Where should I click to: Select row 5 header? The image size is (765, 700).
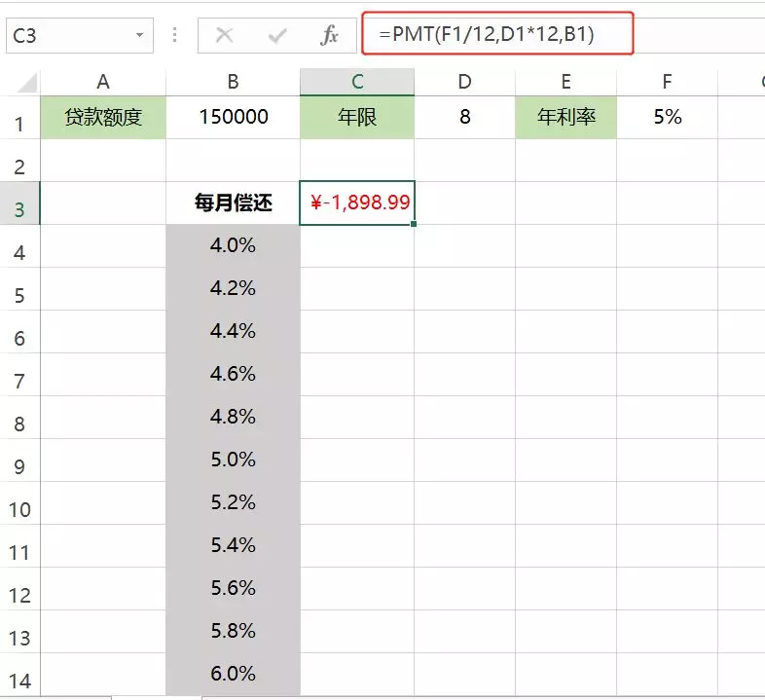pyautogui.click(x=19, y=289)
